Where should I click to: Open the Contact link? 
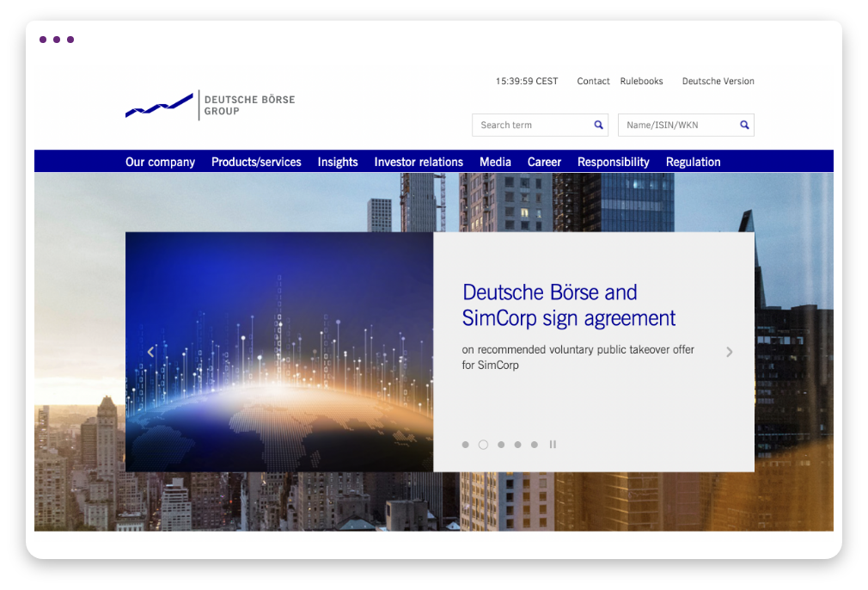(593, 81)
